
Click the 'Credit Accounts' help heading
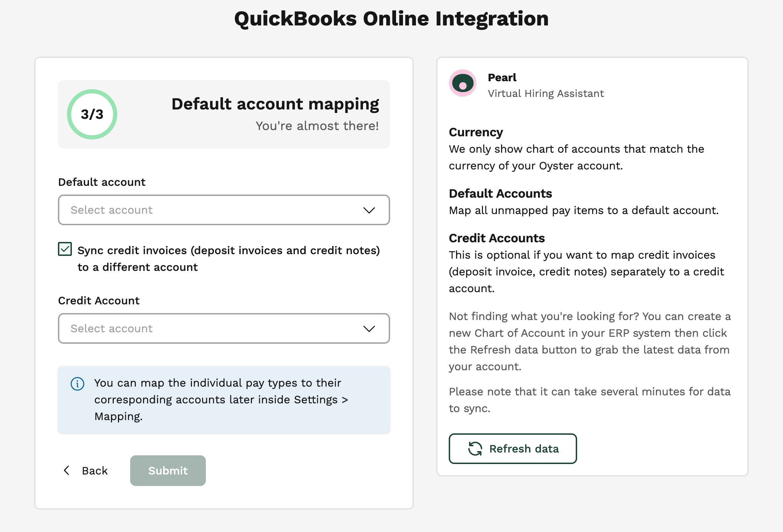(x=497, y=238)
